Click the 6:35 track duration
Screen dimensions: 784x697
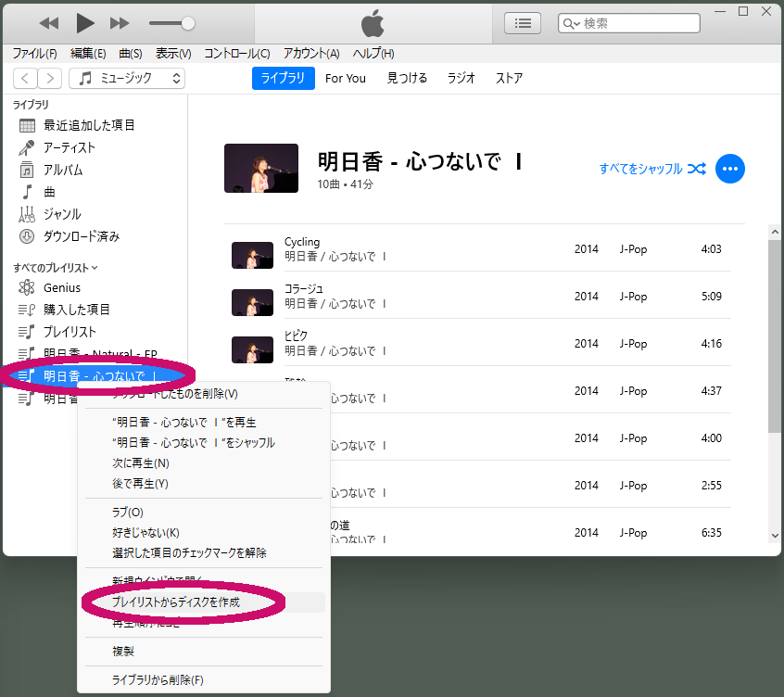tap(711, 533)
